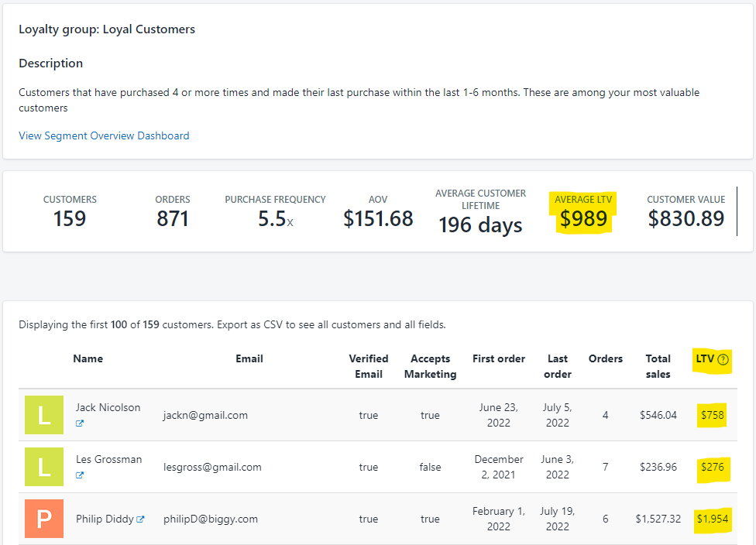756x545 pixels.
Task: Click first order date June 23, 2022
Action: (499, 415)
